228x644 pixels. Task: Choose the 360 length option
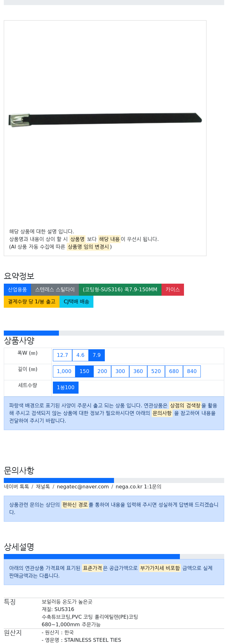click(138, 371)
